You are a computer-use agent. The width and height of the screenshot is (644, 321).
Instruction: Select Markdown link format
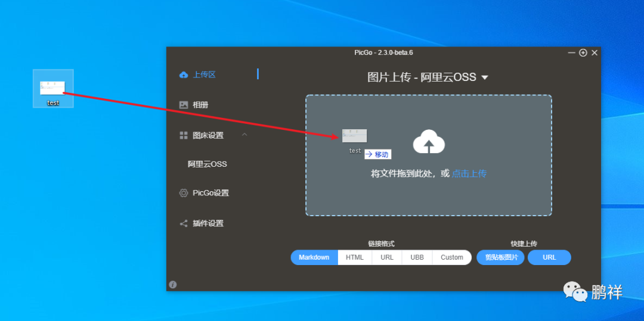click(x=314, y=257)
